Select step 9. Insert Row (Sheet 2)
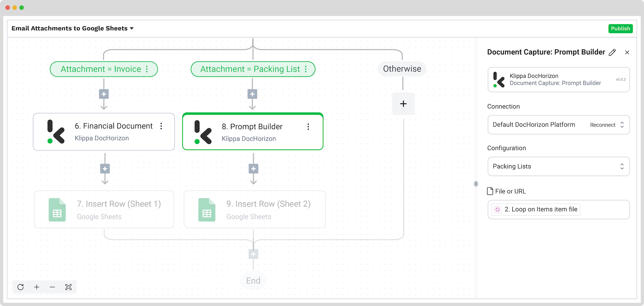Viewport: 644px width, 306px height. pos(254,209)
